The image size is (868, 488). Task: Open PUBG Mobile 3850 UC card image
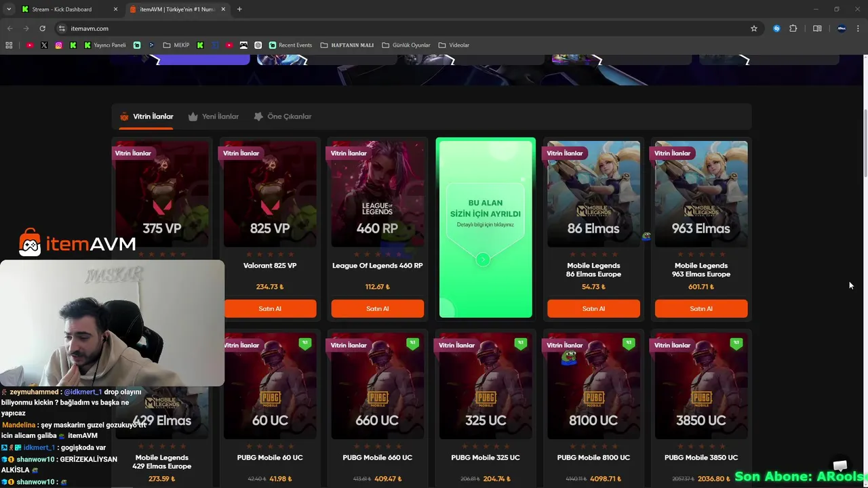tap(701, 386)
